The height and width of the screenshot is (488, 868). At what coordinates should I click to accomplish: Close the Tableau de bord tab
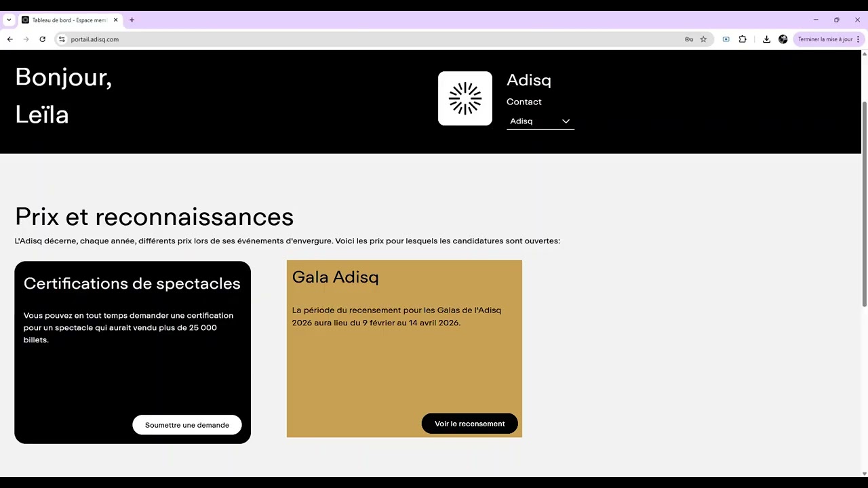click(x=115, y=20)
